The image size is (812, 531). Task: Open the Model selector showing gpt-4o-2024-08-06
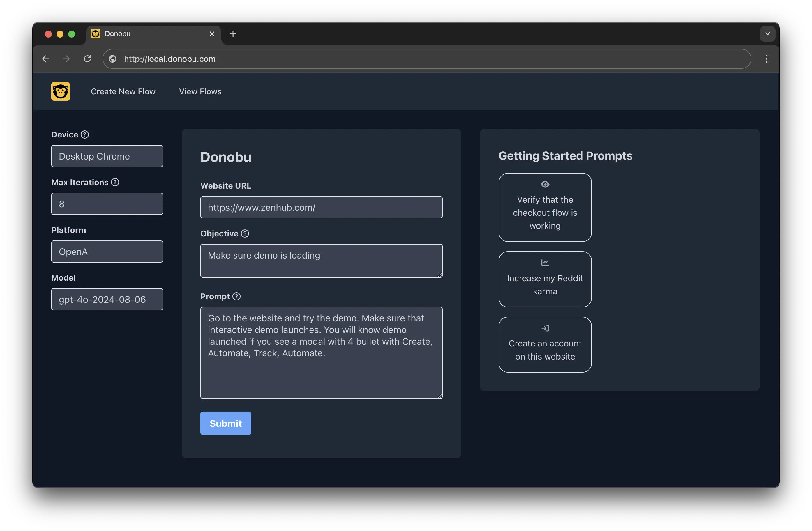pos(107,299)
